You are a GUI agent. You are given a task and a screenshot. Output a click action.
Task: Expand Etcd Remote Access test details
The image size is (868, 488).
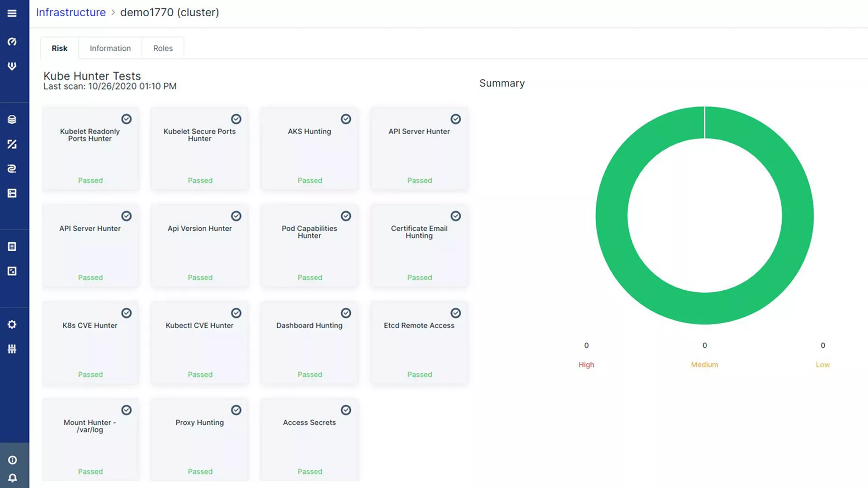tap(419, 343)
